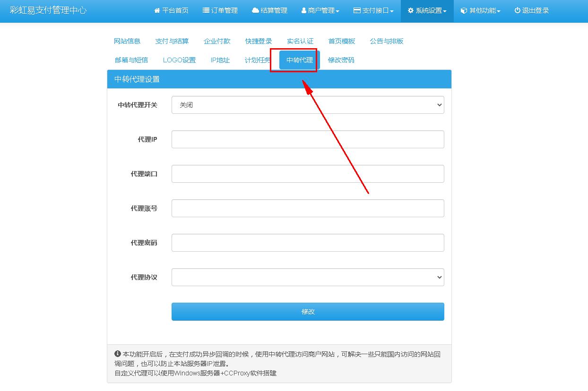Open 结算管理 menu item
The image size is (588, 391).
point(269,11)
